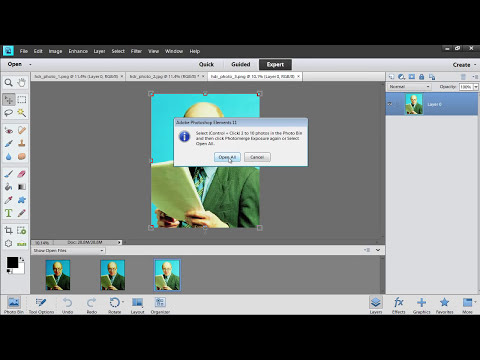Open the Photo Bin options menu

click(367, 250)
